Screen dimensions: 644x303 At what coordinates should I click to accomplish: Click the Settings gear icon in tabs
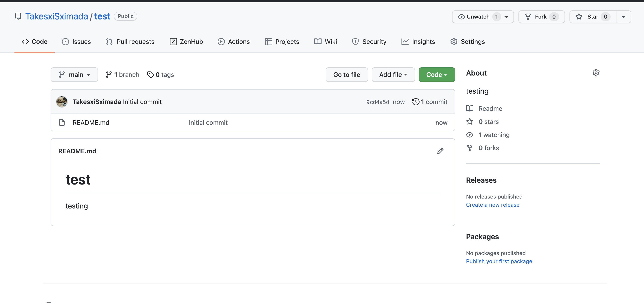[454, 42]
